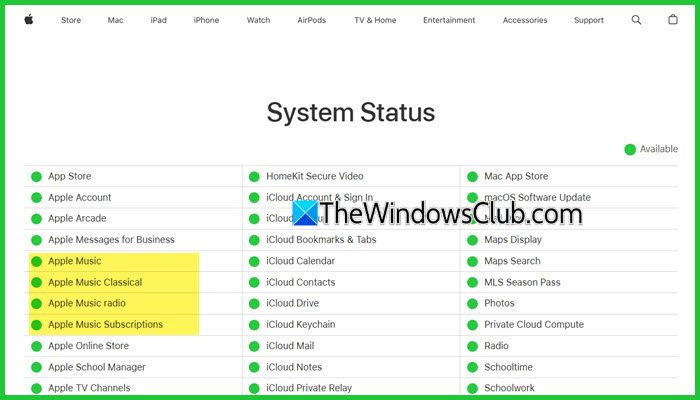The height and width of the screenshot is (400, 700).
Task: Click the status dot beside iCloud Contacts
Action: [254, 283]
